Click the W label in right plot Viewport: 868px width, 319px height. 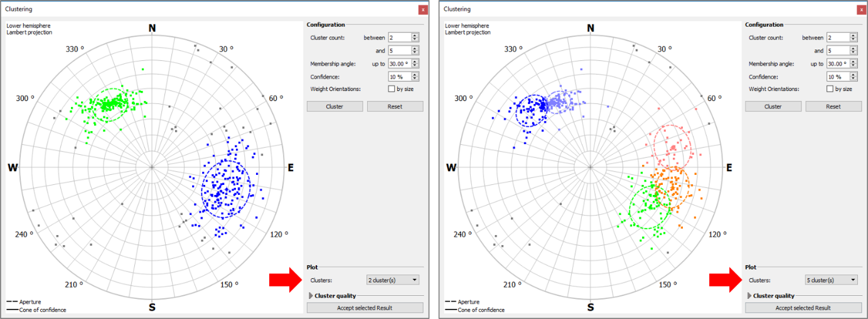tap(451, 167)
